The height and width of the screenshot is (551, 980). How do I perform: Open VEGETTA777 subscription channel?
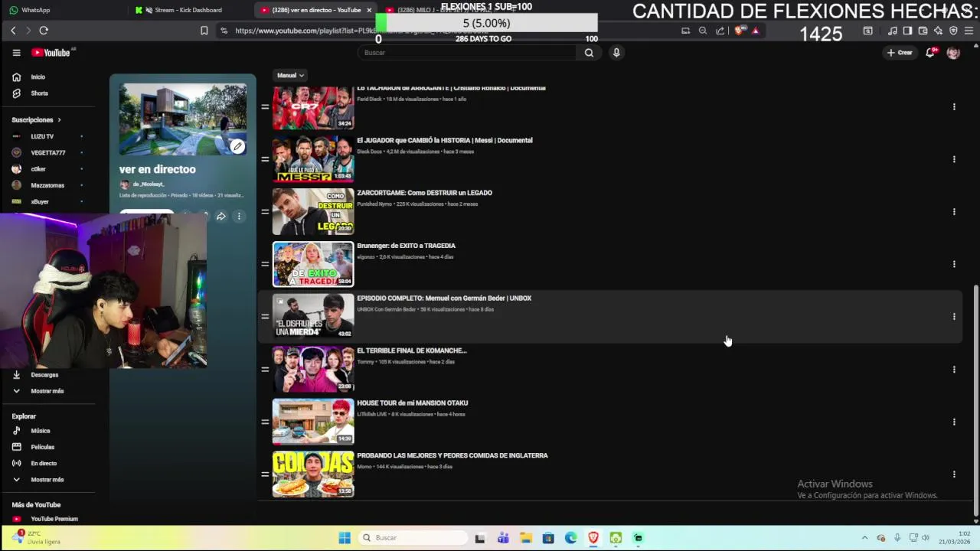click(x=47, y=153)
